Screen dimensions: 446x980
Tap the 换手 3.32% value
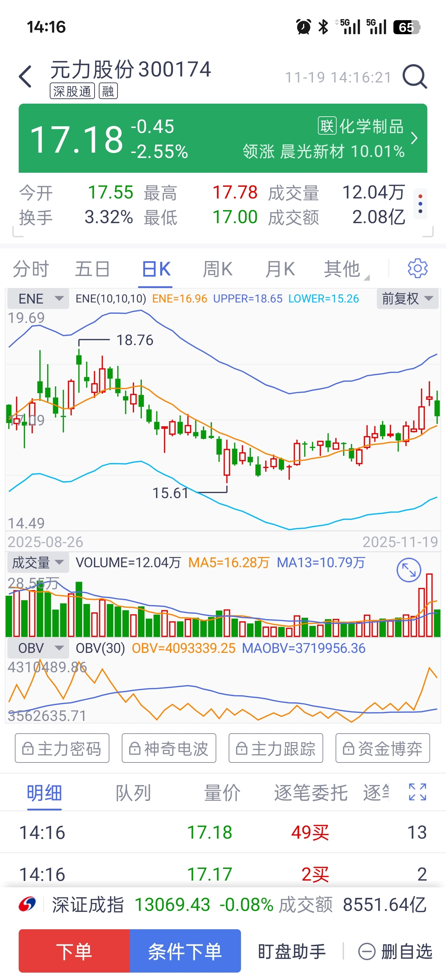coord(109,217)
